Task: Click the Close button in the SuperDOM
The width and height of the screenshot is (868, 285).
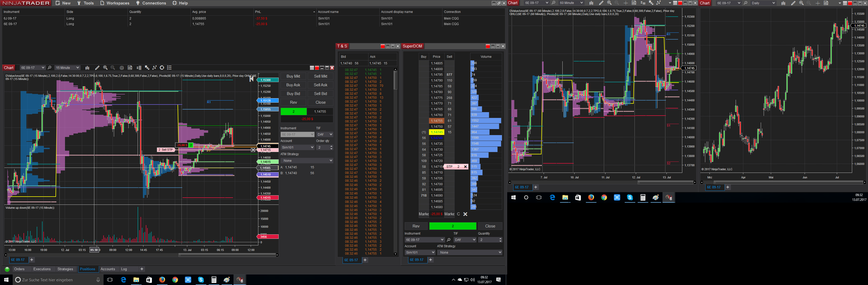Action: tap(490, 226)
